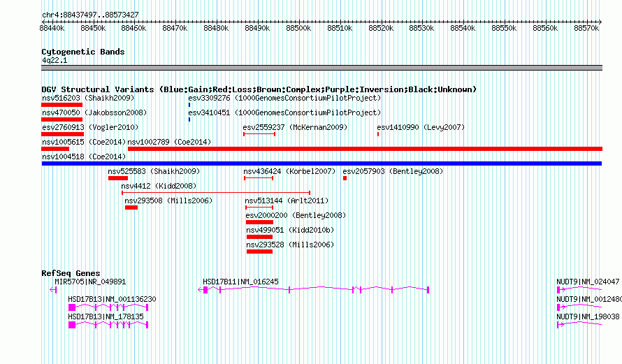Screen dimensions: 622x364
Task: Click the thin red span under nsv513144
Action: 259,208
